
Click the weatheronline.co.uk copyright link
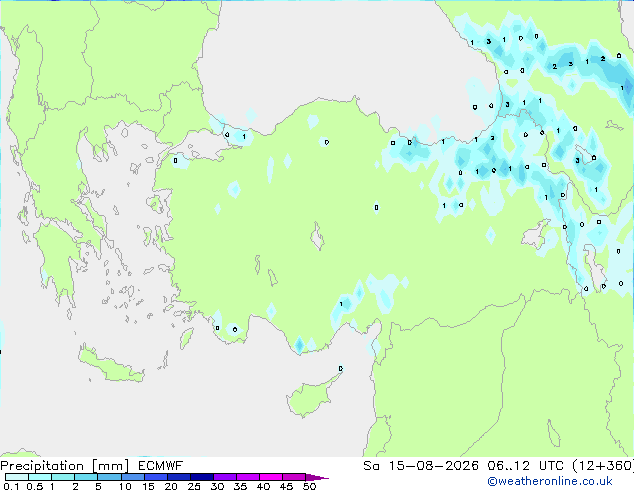[x=550, y=481]
